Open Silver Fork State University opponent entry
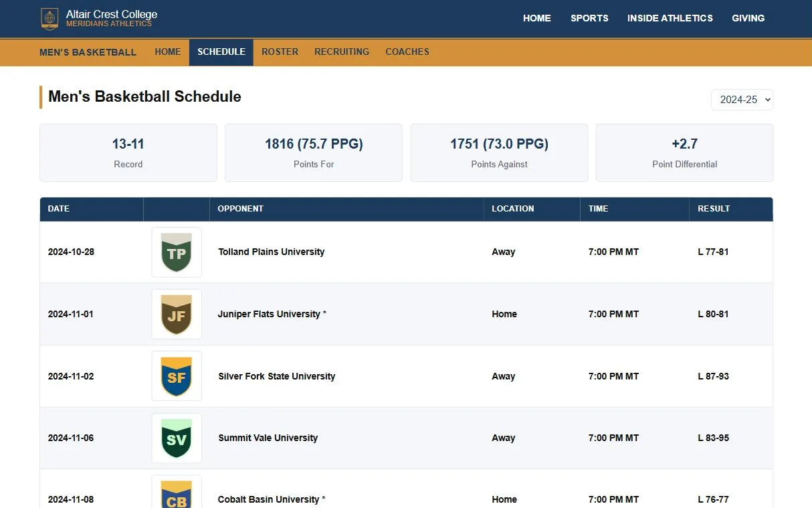The height and width of the screenshot is (508, 812). tap(277, 376)
